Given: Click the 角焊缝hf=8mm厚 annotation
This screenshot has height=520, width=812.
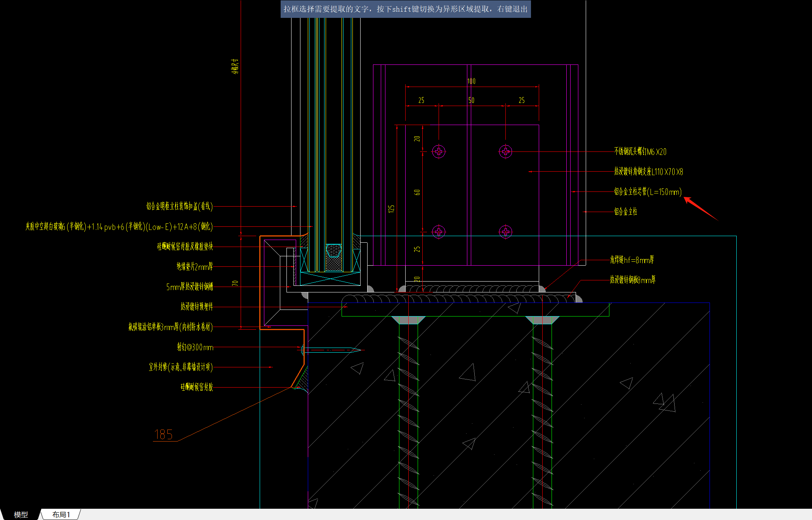Looking at the screenshot, I should point(632,260).
